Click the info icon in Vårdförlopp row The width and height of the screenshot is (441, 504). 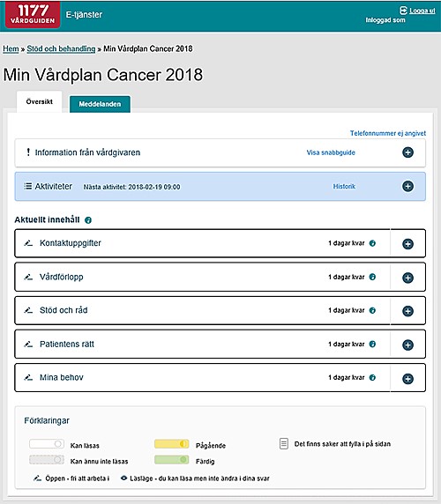[x=372, y=277]
